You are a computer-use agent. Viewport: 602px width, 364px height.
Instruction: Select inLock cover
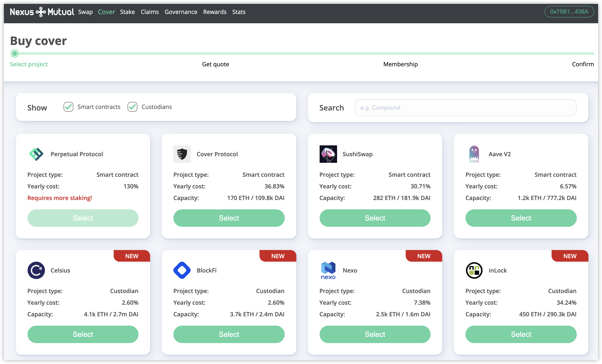[521, 334]
